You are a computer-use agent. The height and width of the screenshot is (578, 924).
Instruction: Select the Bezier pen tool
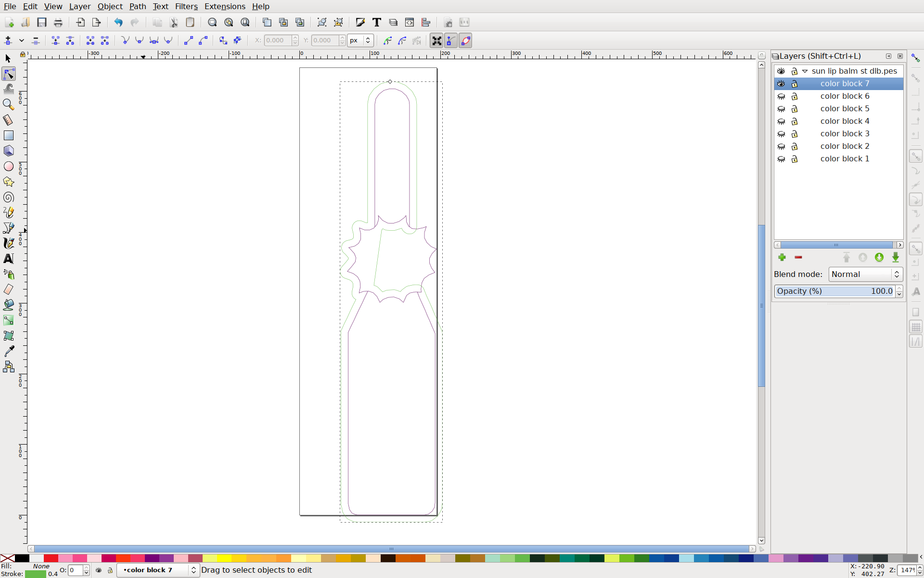click(x=9, y=228)
